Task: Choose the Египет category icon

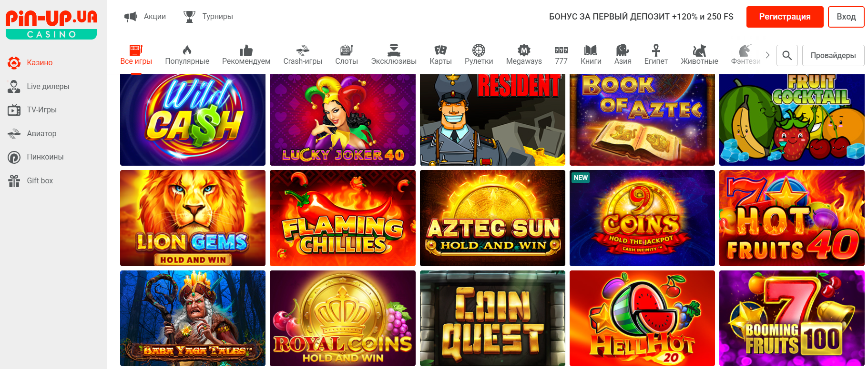Action: pyautogui.click(x=656, y=50)
